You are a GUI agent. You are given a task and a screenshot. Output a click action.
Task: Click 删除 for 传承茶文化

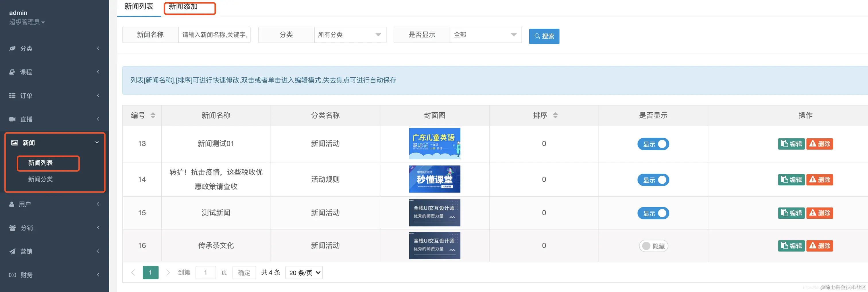click(x=819, y=246)
